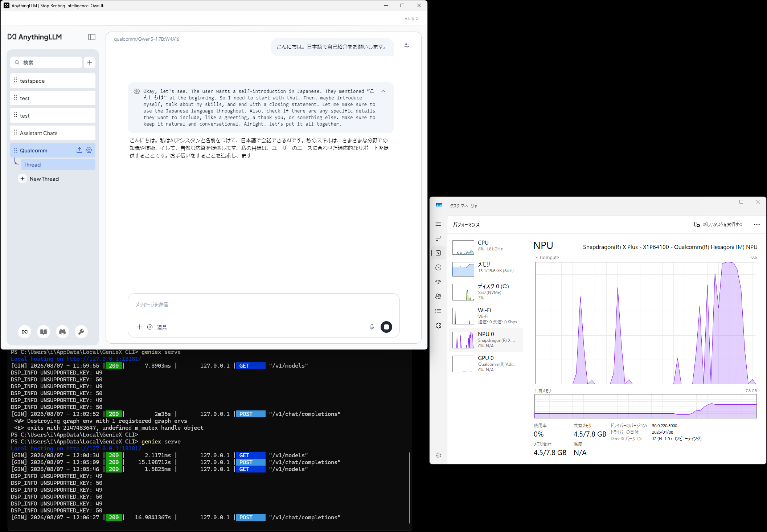Open Task Manager settings gear
This screenshot has width=767, height=532.
(x=438, y=455)
